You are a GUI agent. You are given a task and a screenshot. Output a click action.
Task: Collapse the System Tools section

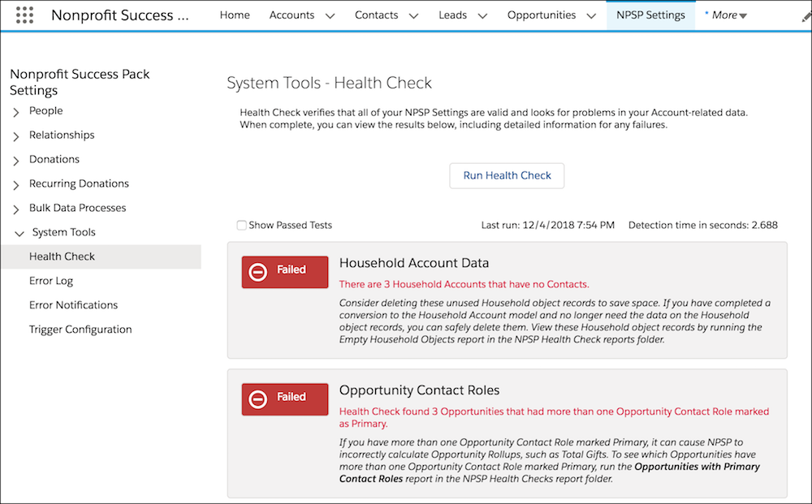click(19, 234)
